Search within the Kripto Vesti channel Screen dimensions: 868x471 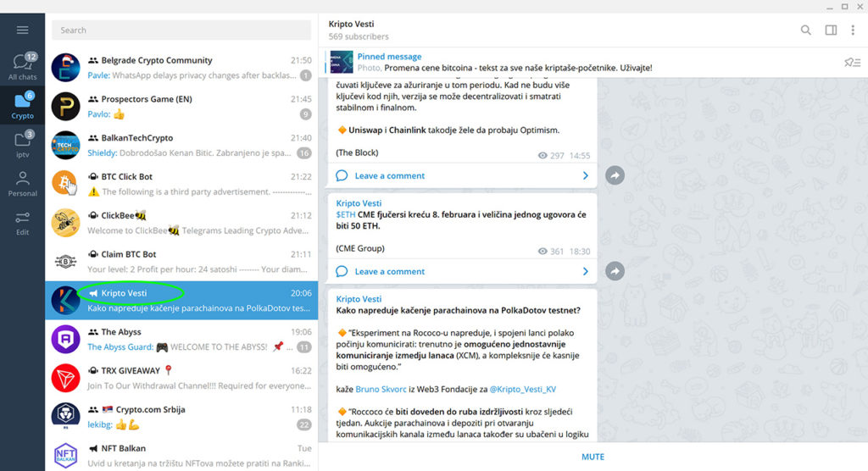pyautogui.click(x=805, y=30)
